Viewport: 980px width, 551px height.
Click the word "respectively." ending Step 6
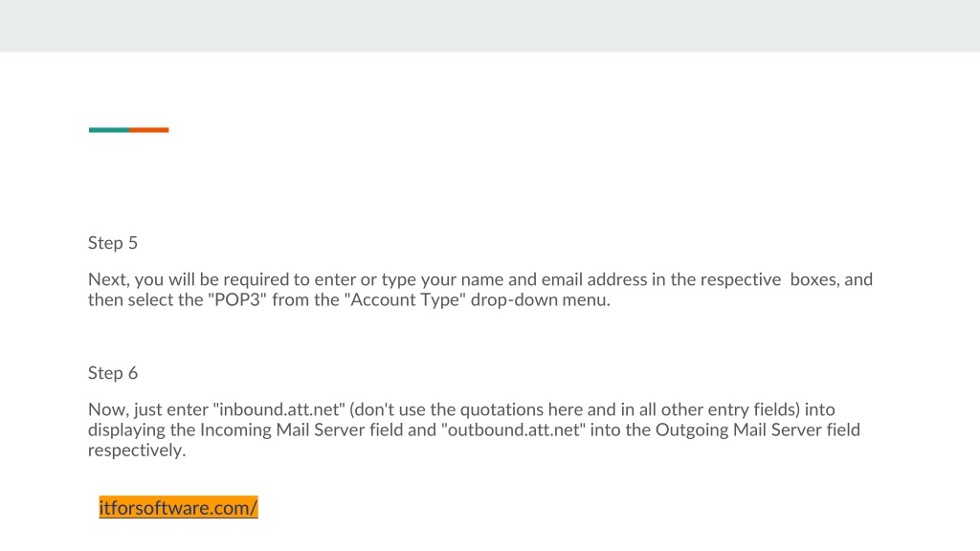pos(137,451)
